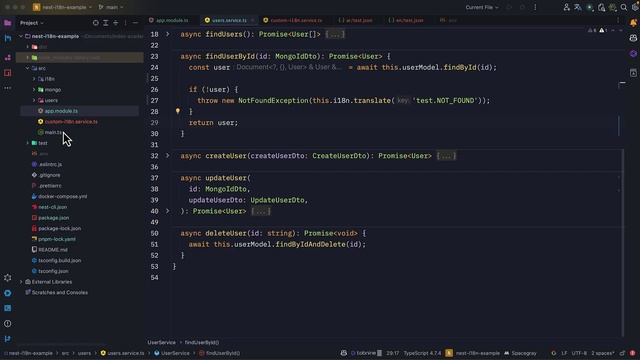Click the Code With Me icon
The width and height of the screenshot is (640, 360).
(567, 7)
